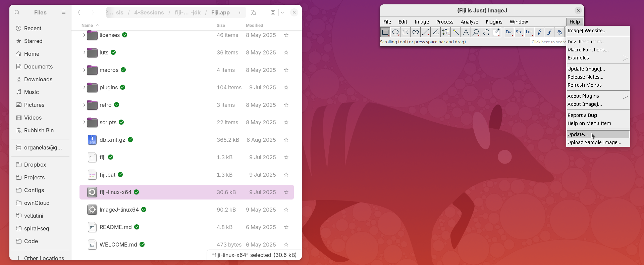Go to 4-Sessions in path bar
This screenshot has height=265, width=644.
point(149,12)
